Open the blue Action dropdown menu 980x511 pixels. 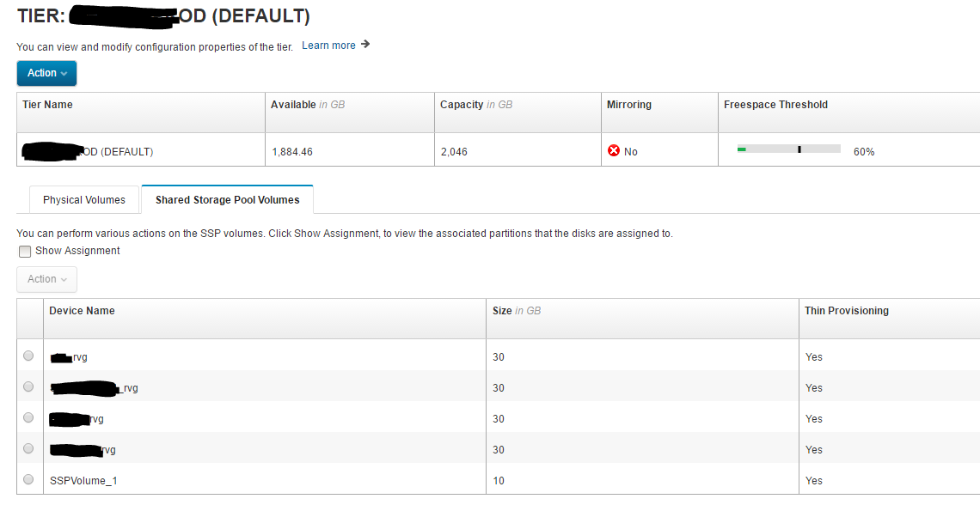click(x=46, y=73)
